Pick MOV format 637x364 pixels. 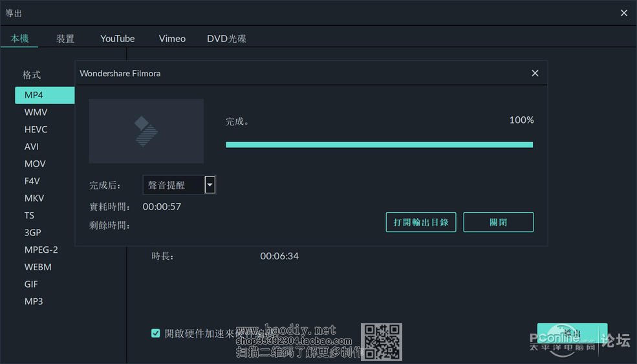tap(35, 164)
